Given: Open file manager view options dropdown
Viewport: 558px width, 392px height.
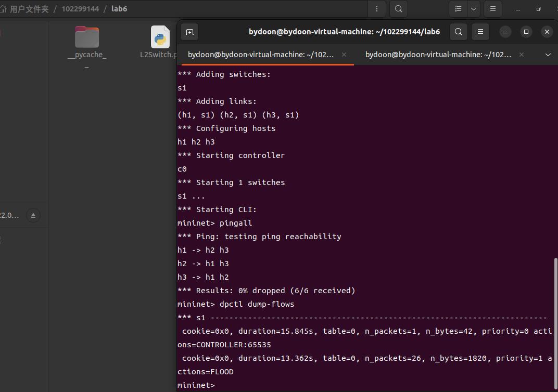Looking at the screenshot, I should [474, 9].
